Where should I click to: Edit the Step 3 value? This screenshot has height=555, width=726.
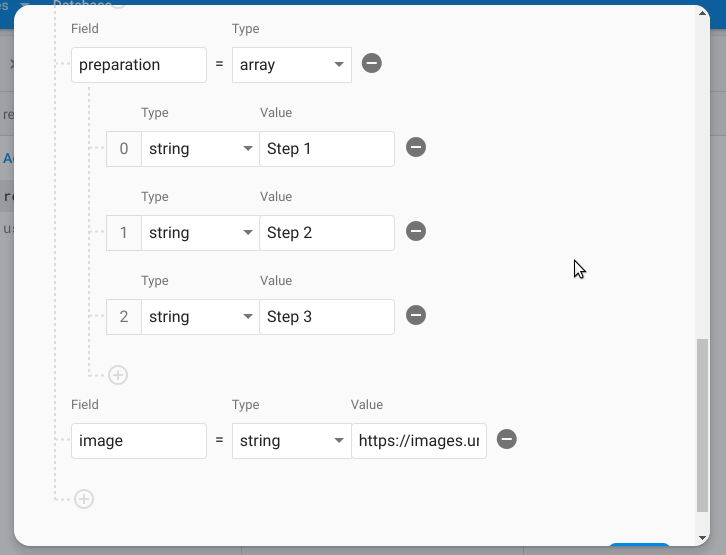point(326,317)
